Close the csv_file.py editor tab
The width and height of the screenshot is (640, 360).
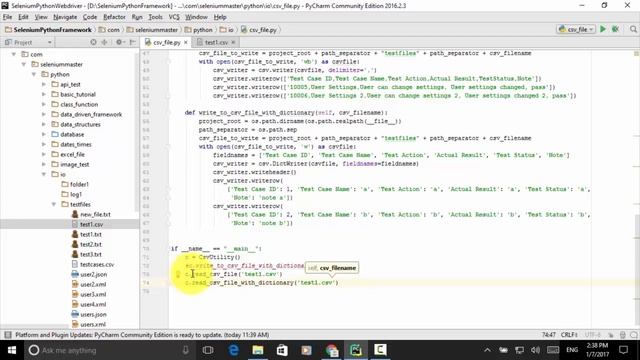[x=186, y=42]
